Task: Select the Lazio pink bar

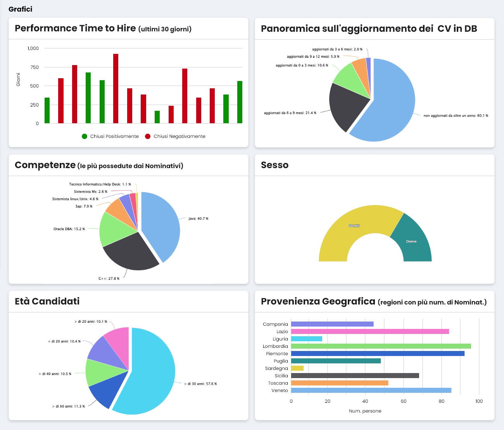Action: point(368,331)
